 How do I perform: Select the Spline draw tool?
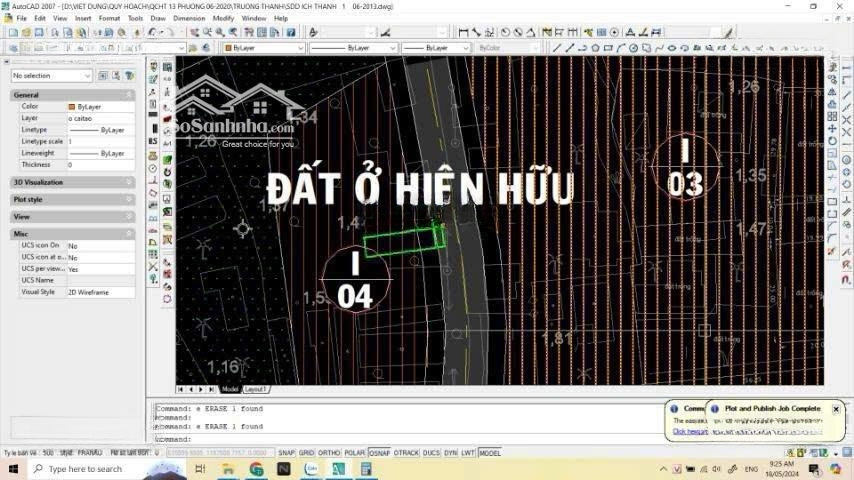[x=659, y=48]
